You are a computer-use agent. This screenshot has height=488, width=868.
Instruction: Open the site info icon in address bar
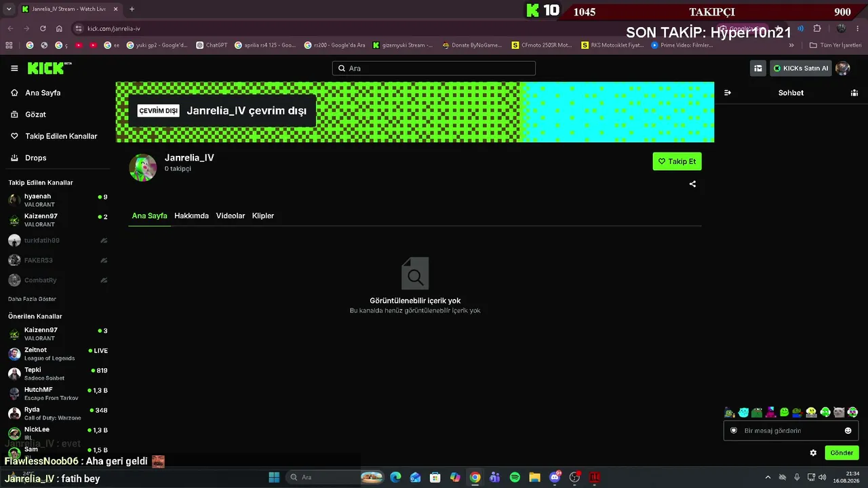79,28
